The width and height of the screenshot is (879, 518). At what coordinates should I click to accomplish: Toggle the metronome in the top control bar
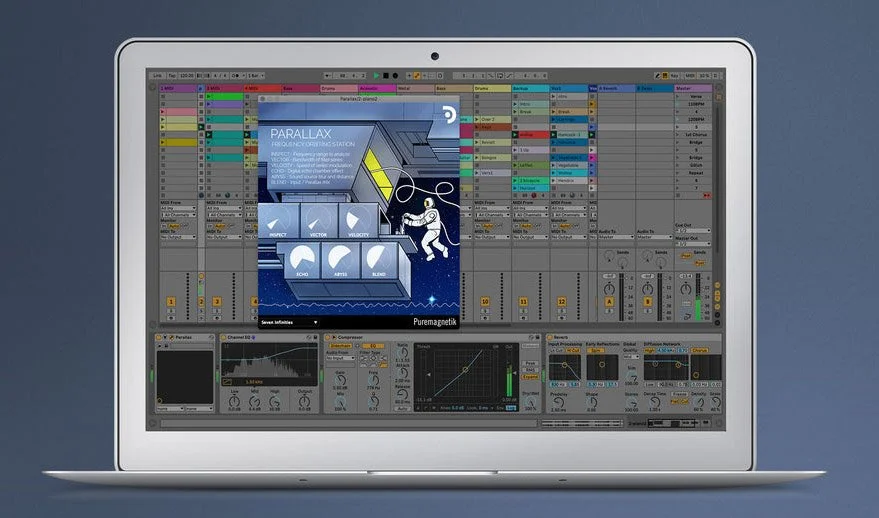coord(236,76)
